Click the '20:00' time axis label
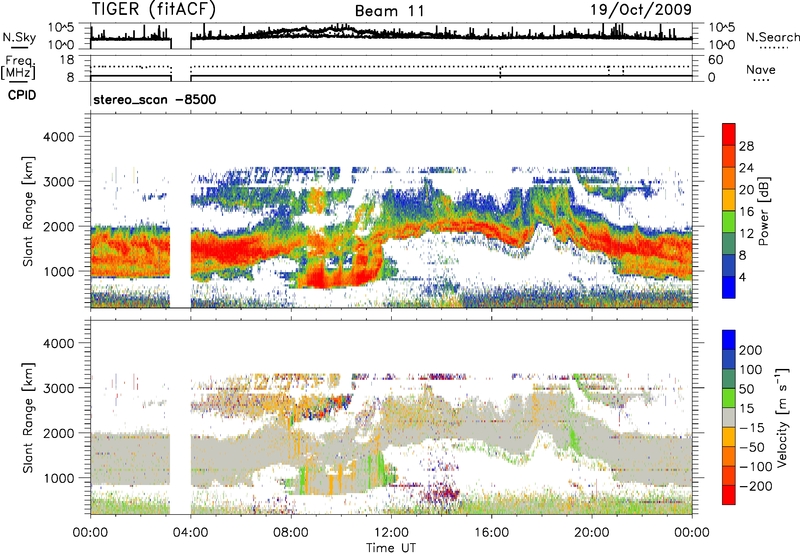 pyautogui.click(x=591, y=533)
